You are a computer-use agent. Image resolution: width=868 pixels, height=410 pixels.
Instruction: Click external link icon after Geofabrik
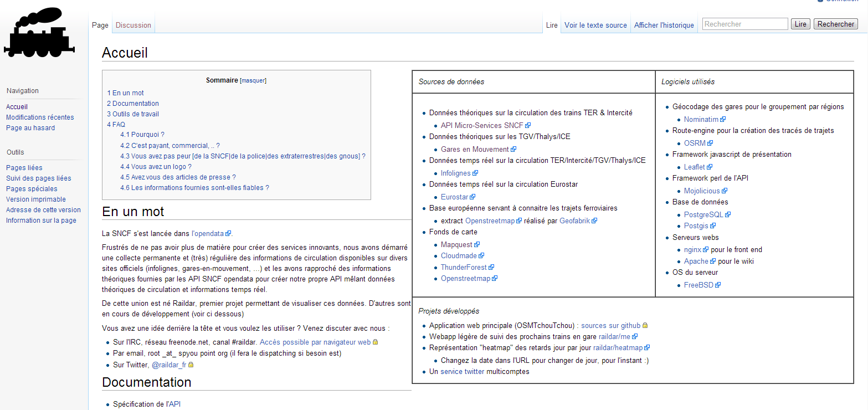pyautogui.click(x=594, y=221)
